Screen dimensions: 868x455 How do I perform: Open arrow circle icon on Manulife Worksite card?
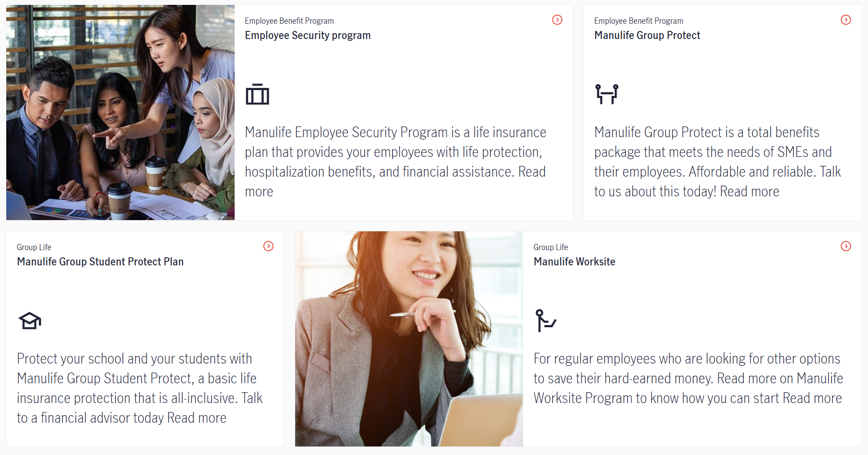[846, 246]
